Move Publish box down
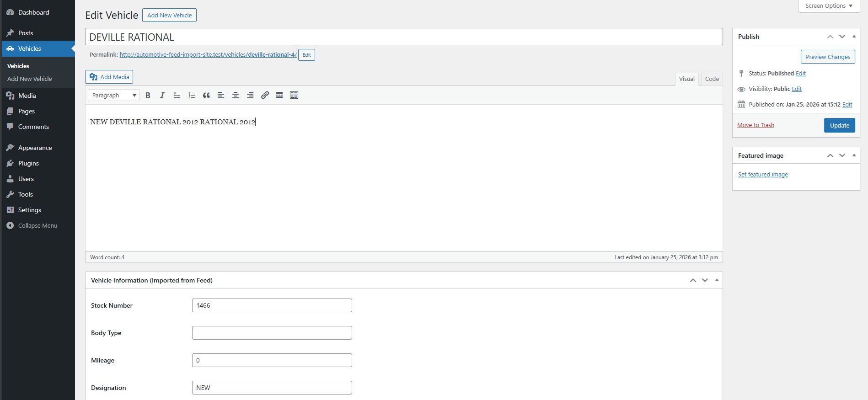This screenshot has height=400, width=868. click(x=842, y=37)
